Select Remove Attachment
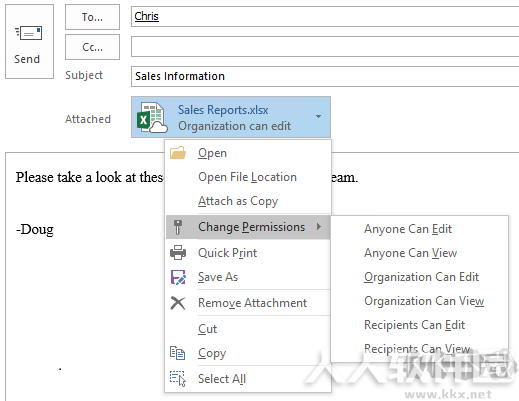The image size is (519, 401). 248,303
